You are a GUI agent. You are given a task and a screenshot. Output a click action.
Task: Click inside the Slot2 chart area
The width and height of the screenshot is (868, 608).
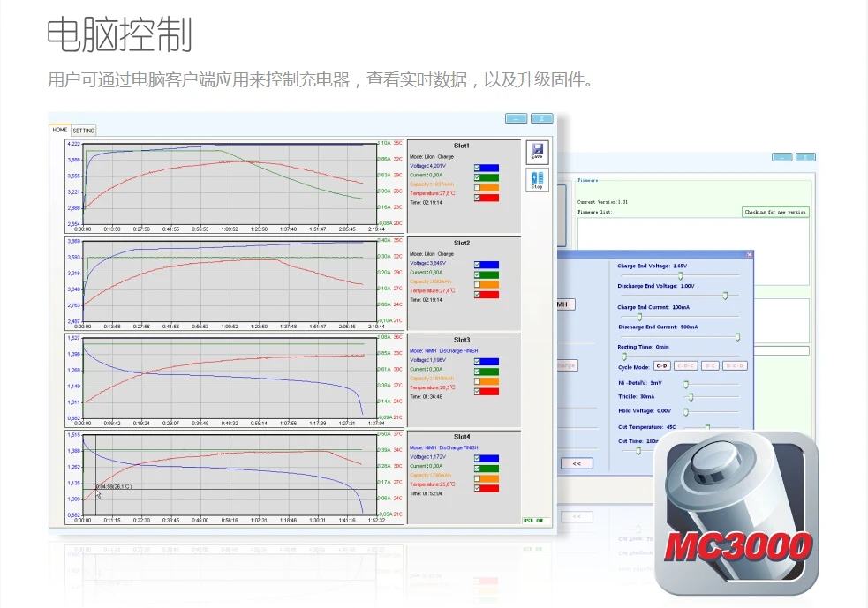pos(230,281)
